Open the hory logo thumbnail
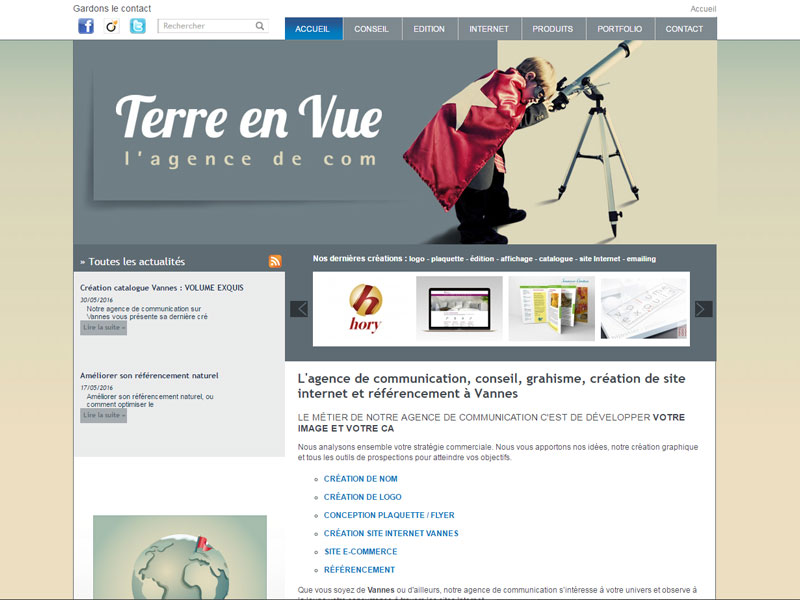 point(365,309)
